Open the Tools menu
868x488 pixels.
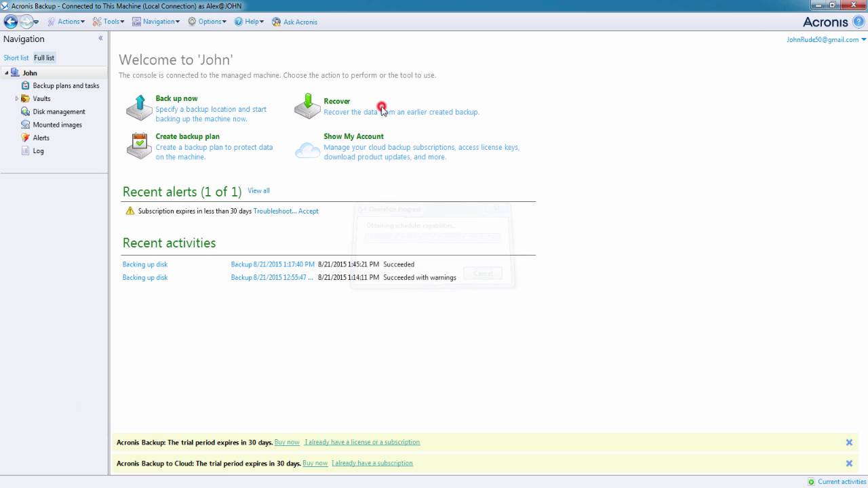108,22
